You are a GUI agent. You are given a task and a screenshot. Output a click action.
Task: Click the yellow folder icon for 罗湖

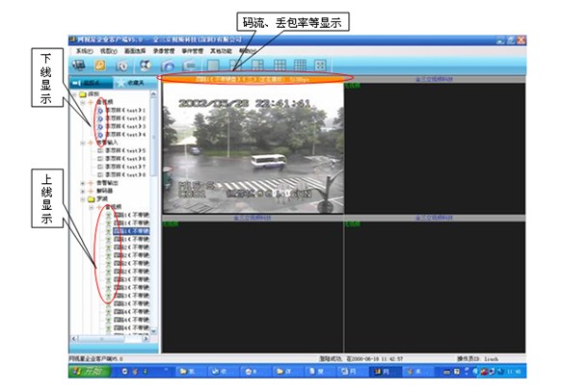tap(92, 198)
